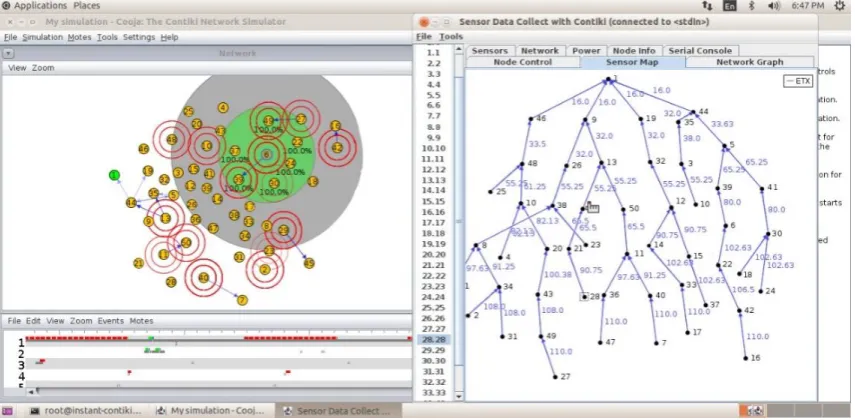Select mote 45 in Network view
Viewport: 855px width, 420px height.
coord(309,263)
